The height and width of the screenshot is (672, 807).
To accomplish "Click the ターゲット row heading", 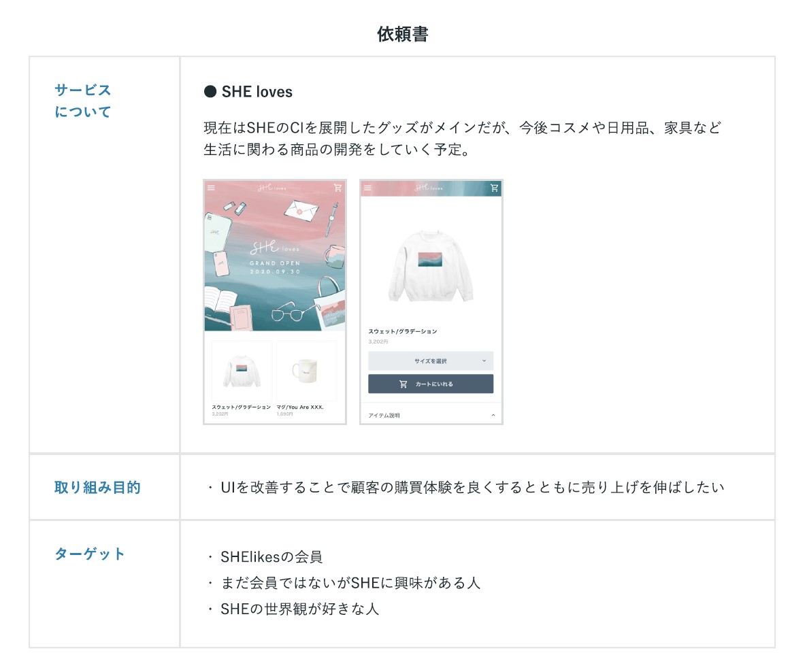I will [x=90, y=554].
